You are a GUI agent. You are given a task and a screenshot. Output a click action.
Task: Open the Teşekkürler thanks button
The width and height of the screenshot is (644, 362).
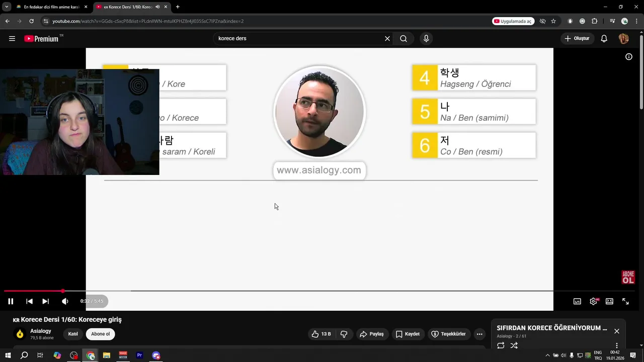(x=448, y=334)
